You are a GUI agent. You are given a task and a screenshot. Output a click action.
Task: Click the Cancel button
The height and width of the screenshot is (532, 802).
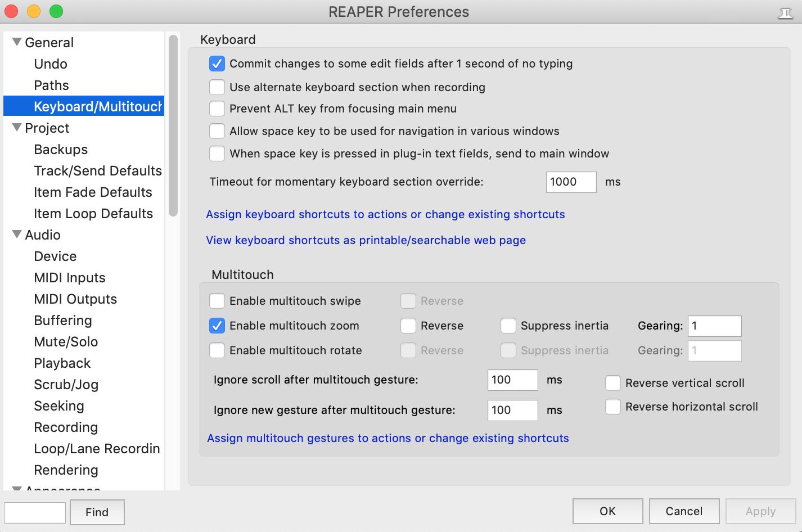tap(684, 511)
